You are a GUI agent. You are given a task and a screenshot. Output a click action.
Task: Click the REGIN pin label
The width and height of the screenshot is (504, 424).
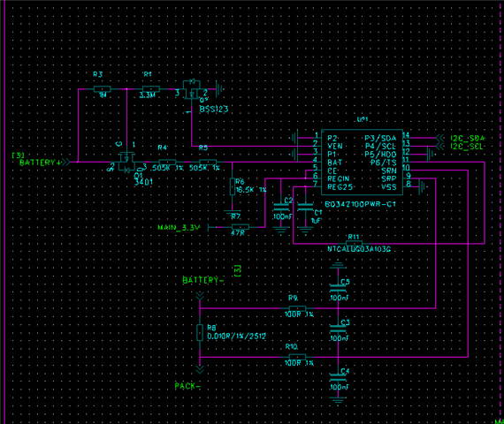pos(339,178)
